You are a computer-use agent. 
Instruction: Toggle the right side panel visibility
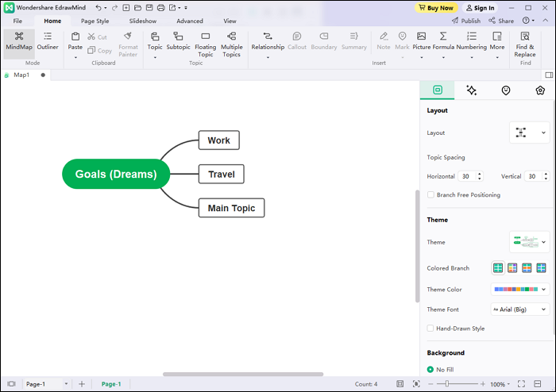(549, 75)
